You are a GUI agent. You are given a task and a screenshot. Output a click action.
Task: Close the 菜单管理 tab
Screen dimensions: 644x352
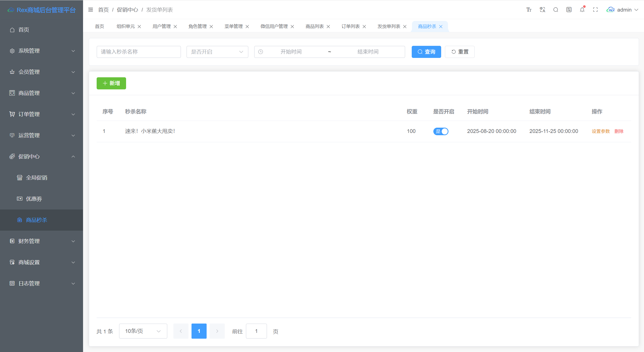[x=247, y=26]
